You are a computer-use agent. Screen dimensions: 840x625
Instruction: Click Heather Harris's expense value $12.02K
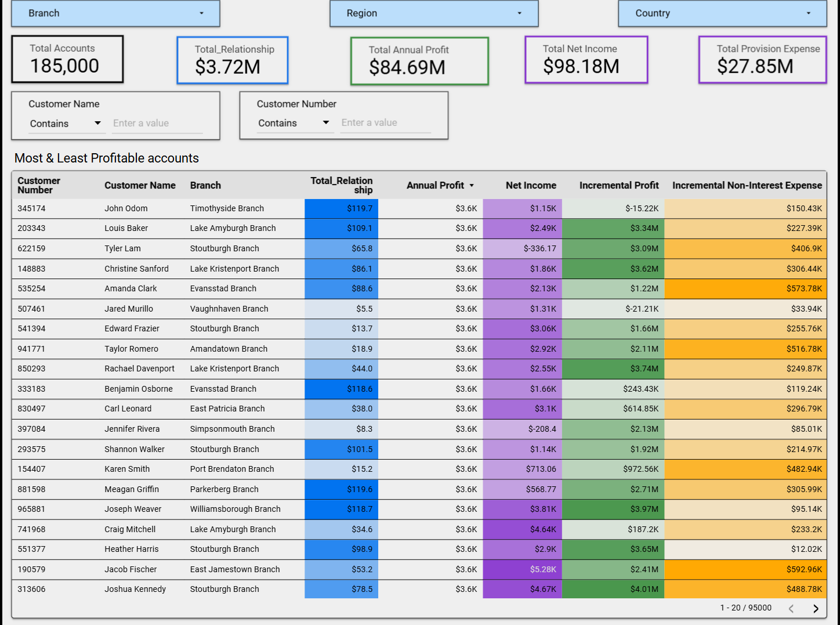click(x=806, y=549)
